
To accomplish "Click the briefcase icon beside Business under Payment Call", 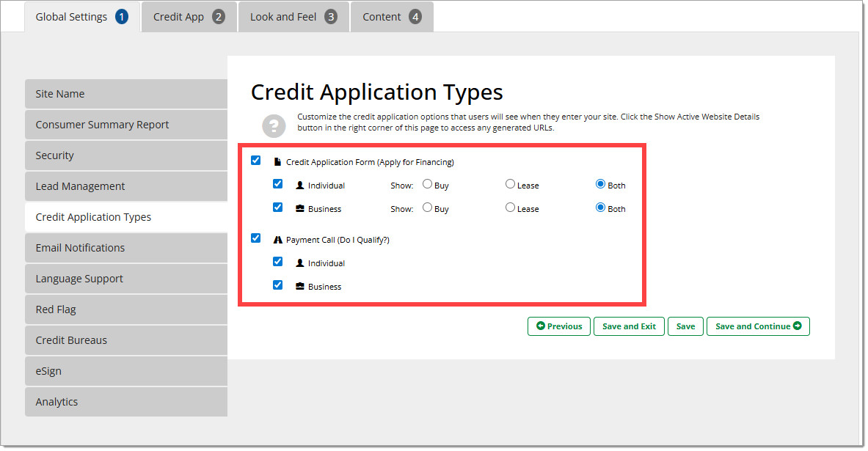I will [299, 287].
